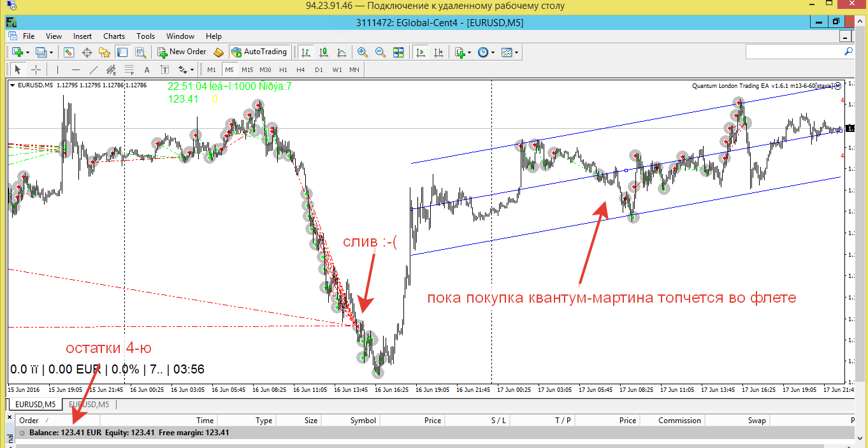Expand the Profiles dropdown arrow

(52, 53)
